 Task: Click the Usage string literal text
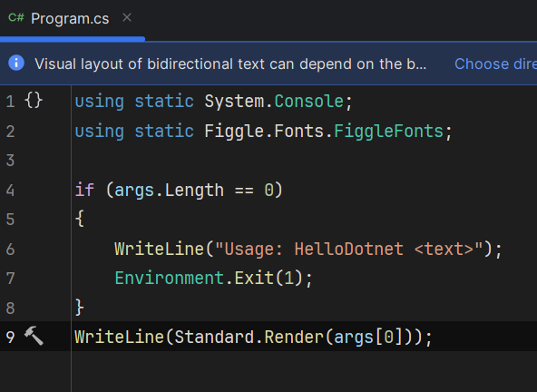349,250
